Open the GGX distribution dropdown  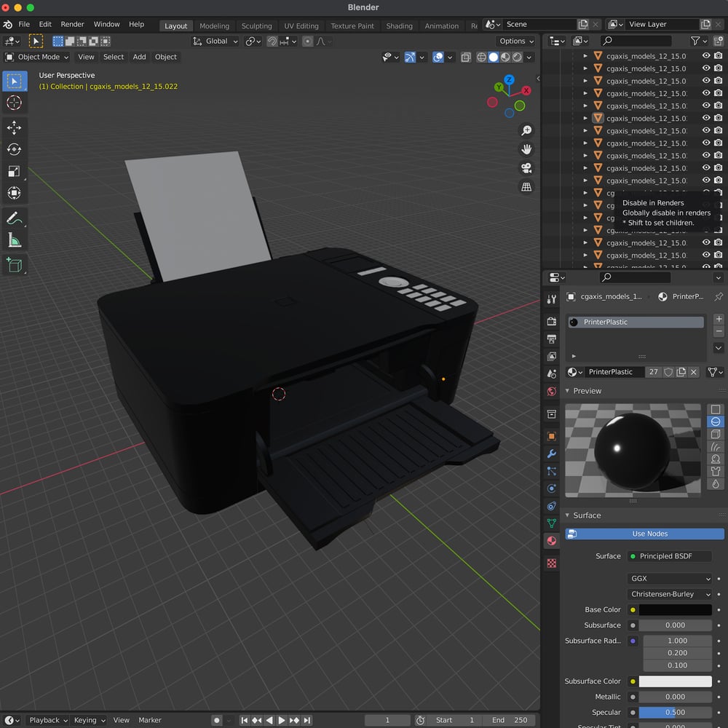670,579
